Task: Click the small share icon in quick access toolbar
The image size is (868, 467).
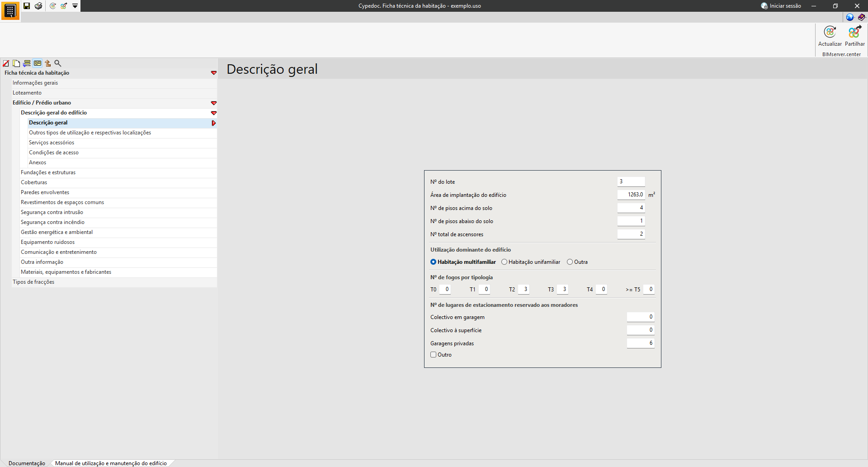Action: pyautogui.click(x=64, y=6)
